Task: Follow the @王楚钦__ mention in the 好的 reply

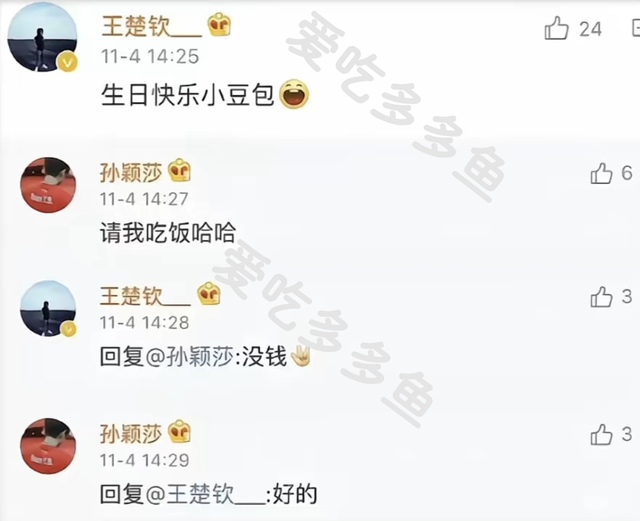Action: pyautogui.click(x=205, y=494)
